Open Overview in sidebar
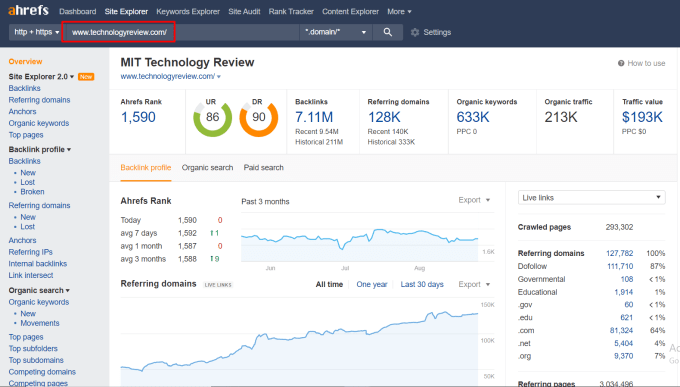The image size is (680, 387). coord(25,62)
